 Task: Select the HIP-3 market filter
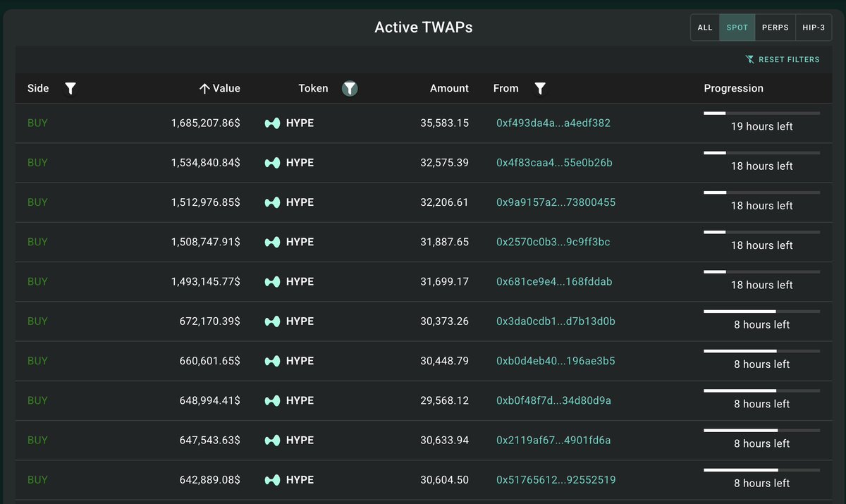tap(814, 27)
